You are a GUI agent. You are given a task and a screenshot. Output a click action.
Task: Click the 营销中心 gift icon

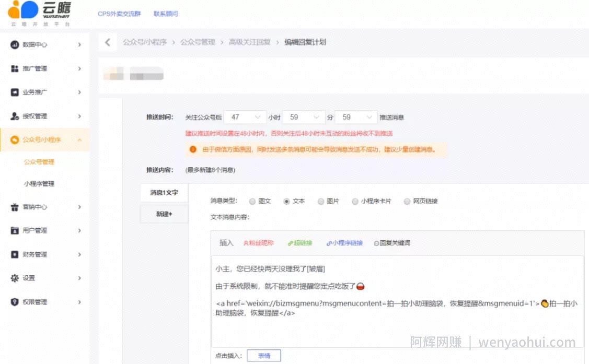tap(15, 207)
